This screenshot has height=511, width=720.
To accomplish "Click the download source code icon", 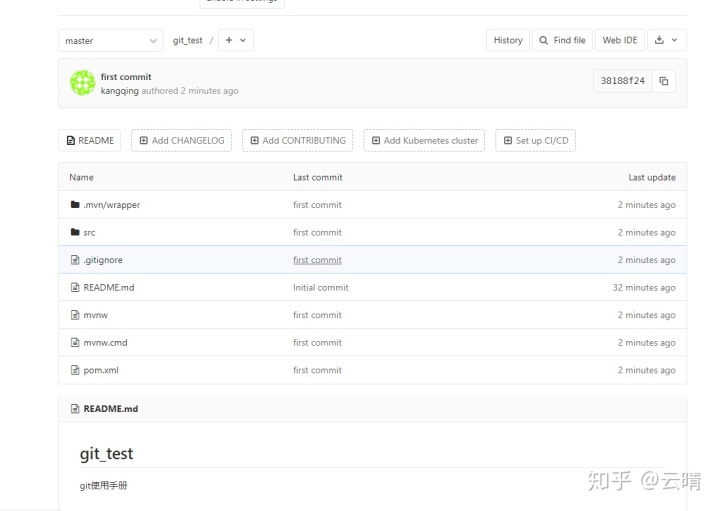I will tap(659, 40).
